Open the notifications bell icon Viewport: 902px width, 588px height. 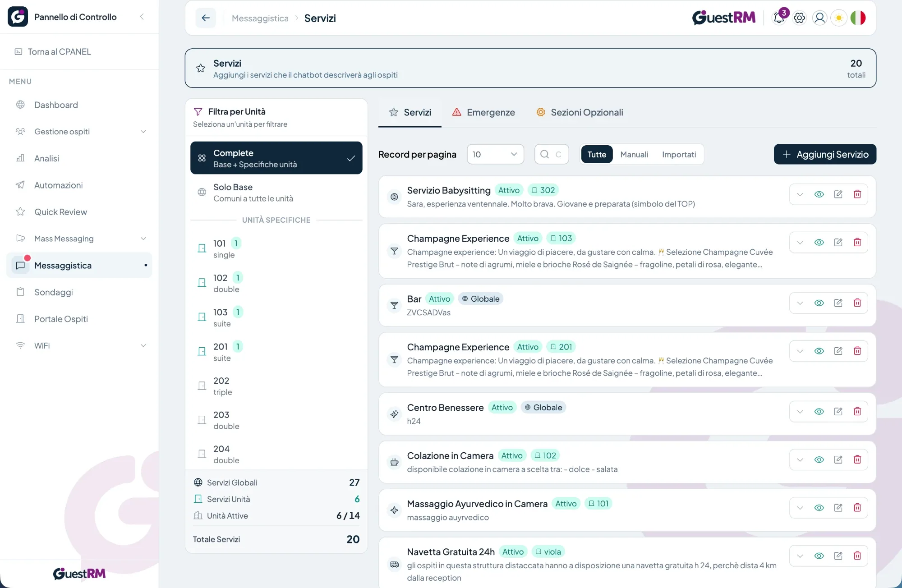point(779,18)
